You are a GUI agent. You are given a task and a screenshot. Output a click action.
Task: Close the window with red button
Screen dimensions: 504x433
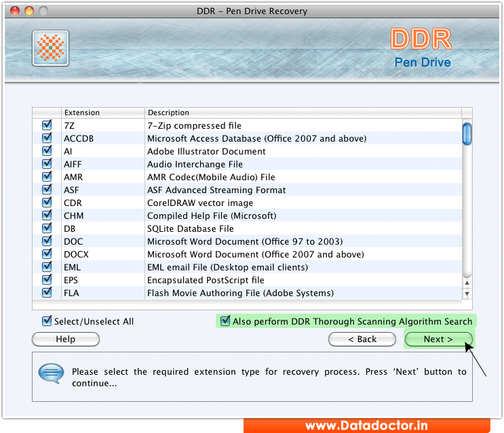pyautogui.click(x=15, y=11)
